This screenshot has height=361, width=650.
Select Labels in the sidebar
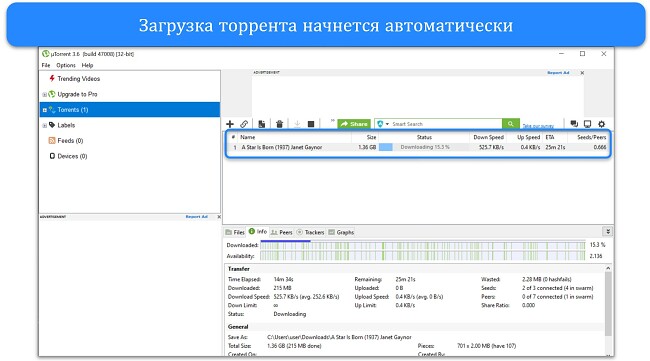(x=66, y=125)
